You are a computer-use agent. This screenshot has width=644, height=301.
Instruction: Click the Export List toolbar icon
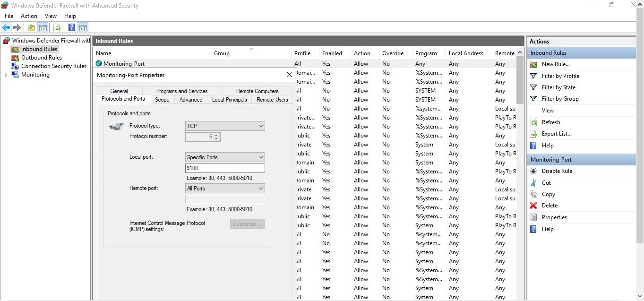coord(57,27)
